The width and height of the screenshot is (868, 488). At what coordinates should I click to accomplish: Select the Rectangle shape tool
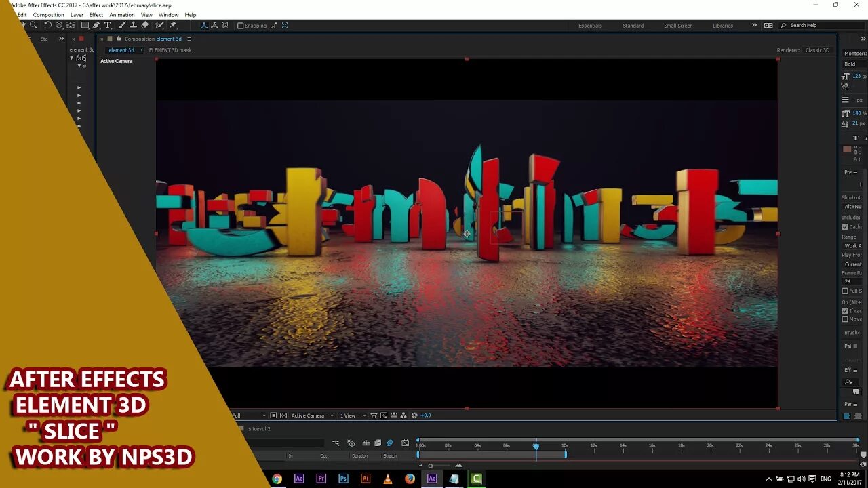(85, 25)
